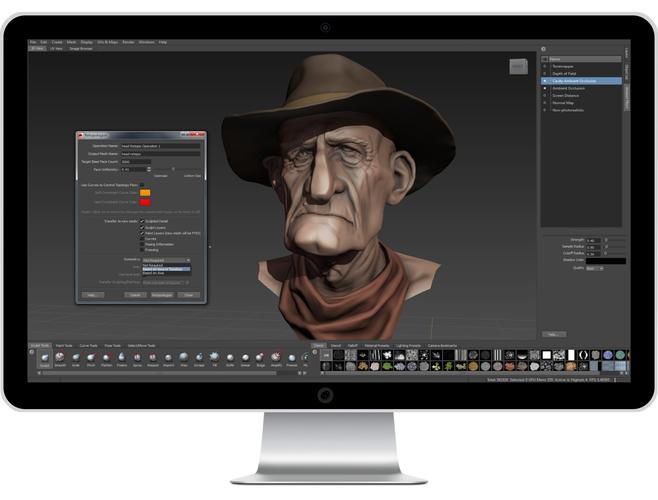Open the Quality dropdown in filter properties
The width and height of the screenshot is (658, 500).
coord(594,268)
